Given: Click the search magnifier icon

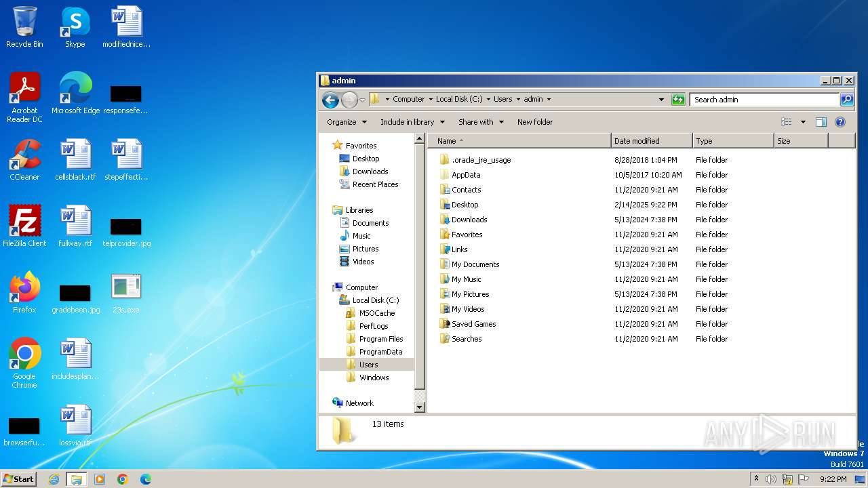Looking at the screenshot, I should point(847,100).
